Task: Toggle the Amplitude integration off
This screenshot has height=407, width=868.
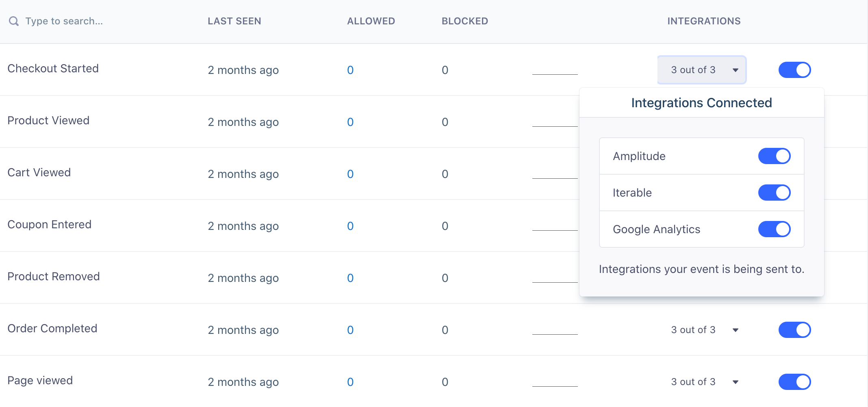Action: pos(774,156)
